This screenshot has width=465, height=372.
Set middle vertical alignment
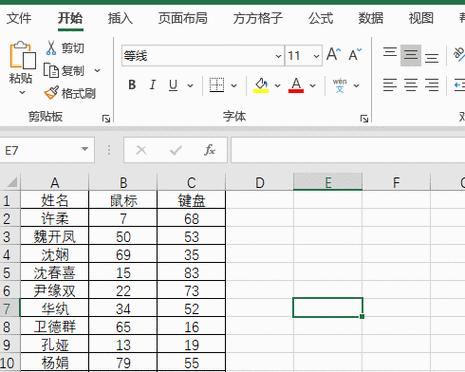click(411, 55)
